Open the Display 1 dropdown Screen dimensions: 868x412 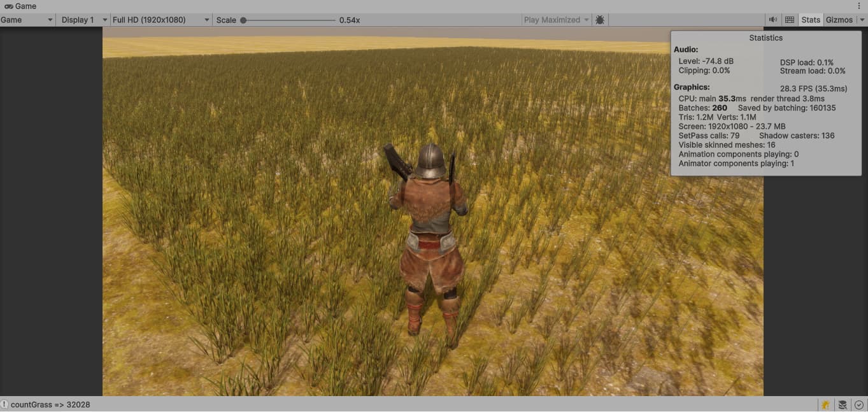click(x=82, y=20)
